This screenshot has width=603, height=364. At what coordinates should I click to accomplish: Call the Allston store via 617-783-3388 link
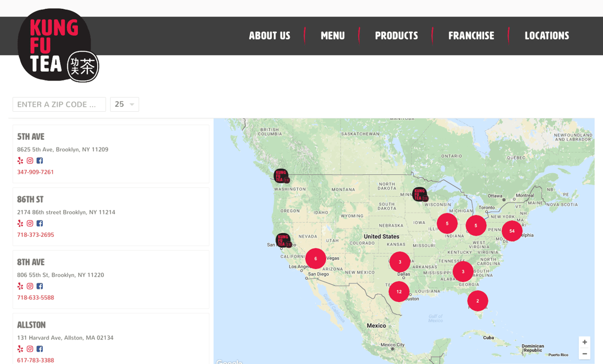click(35, 360)
